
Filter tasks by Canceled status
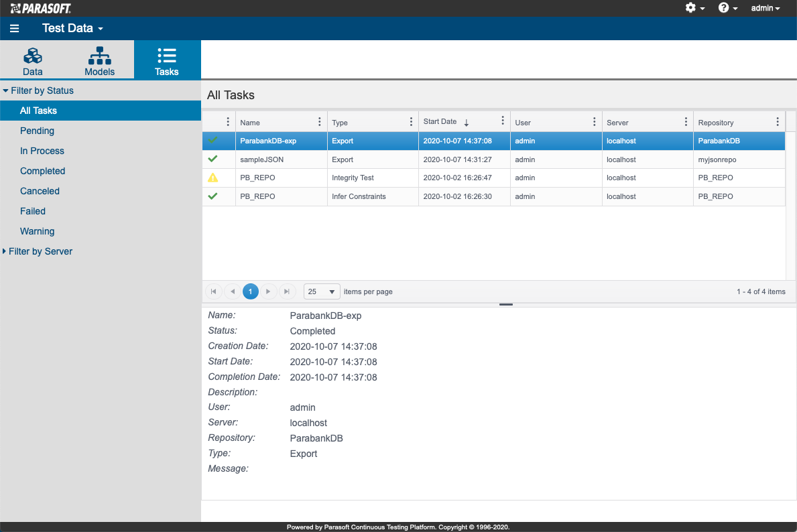point(40,191)
